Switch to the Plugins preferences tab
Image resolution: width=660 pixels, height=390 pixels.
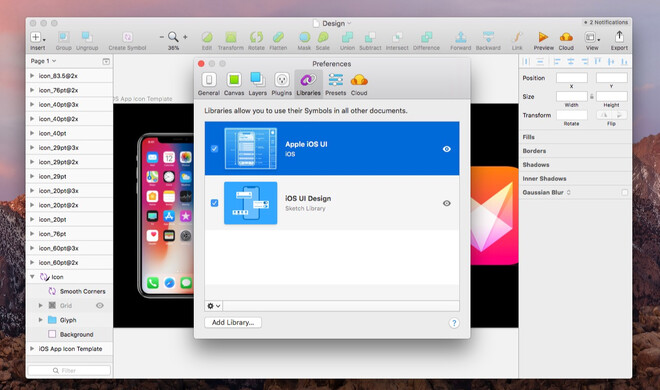282,84
